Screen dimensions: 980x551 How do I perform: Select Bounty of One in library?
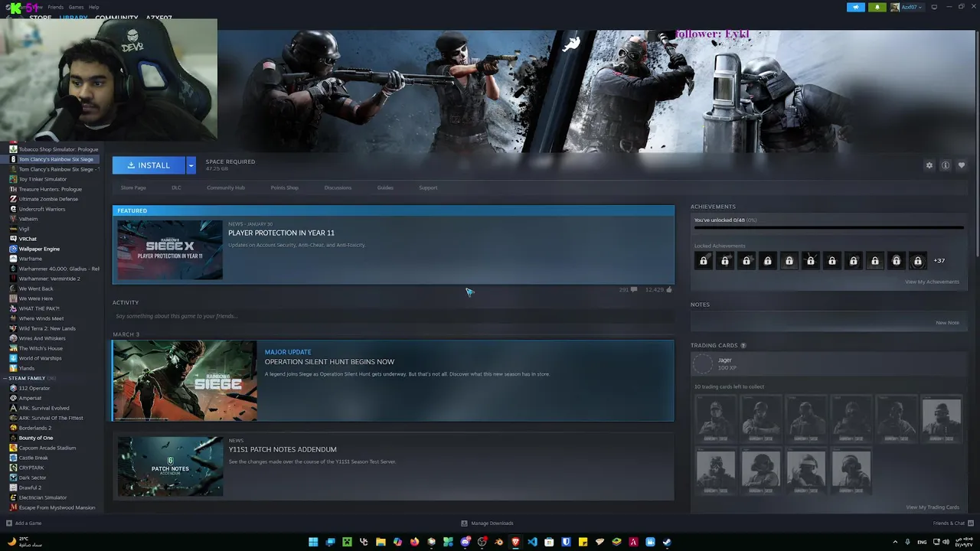pyautogui.click(x=36, y=438)
